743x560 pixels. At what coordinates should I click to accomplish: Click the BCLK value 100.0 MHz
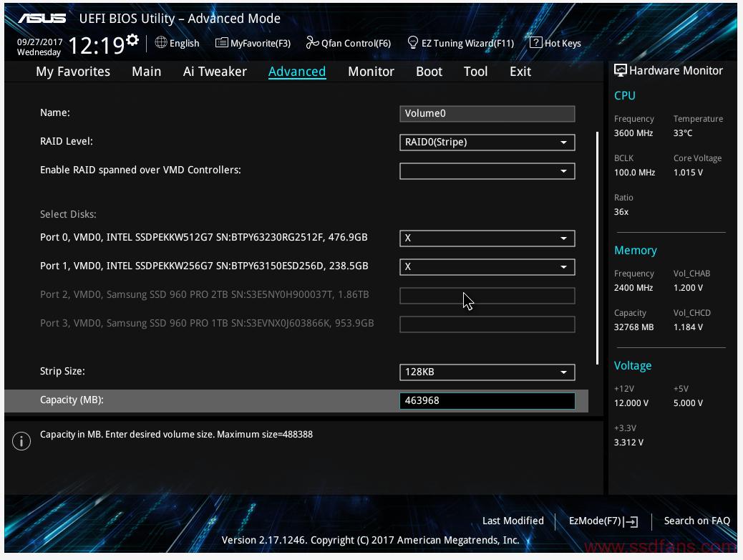pos(634,173)
